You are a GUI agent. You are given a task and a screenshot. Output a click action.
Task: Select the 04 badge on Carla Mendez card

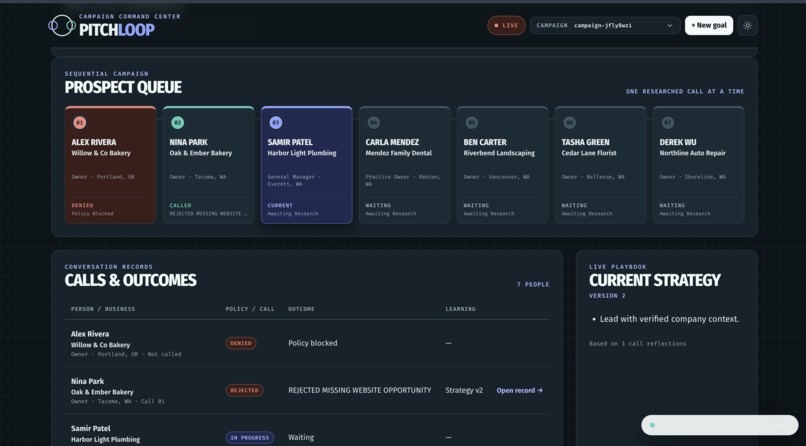tap(373, 123)
